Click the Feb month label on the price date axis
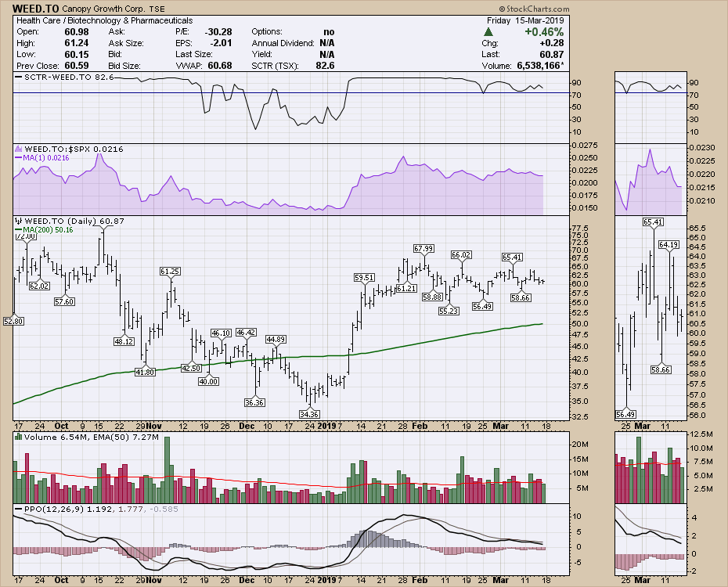 (420, 426)
